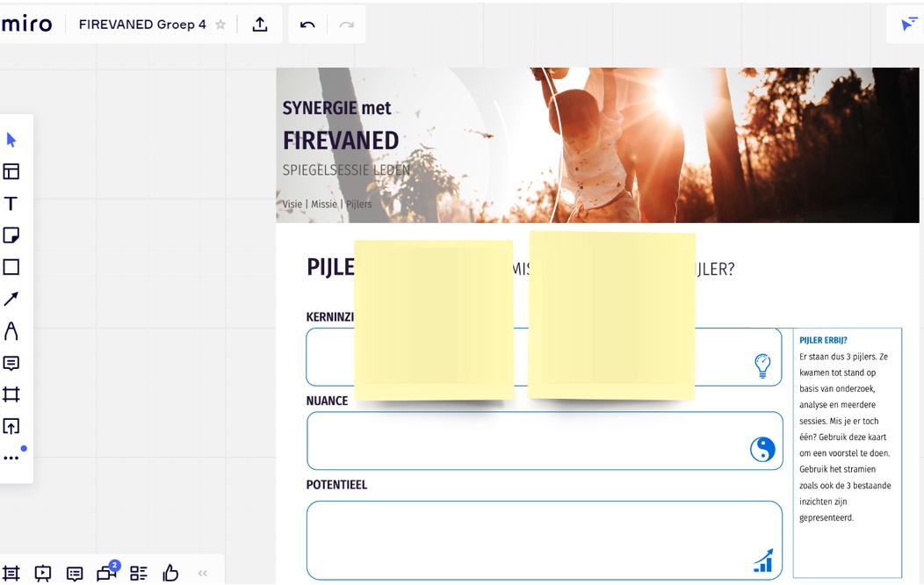Click the NUANCE input box
This screenshot has height=585, width=924.
(527, 441)
